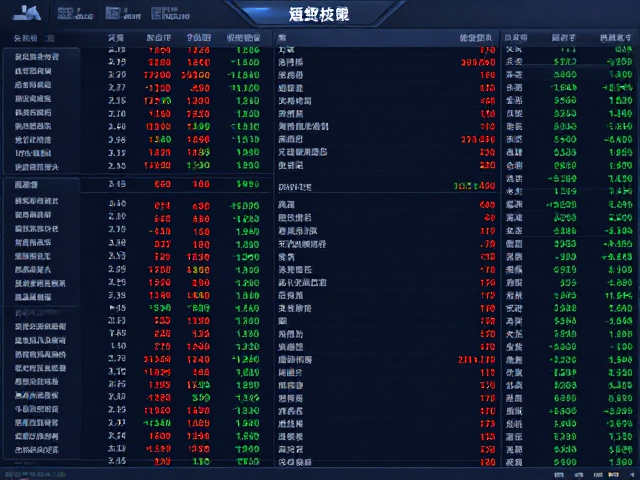Select the cell reading 2.19

[x=117, y=62]
